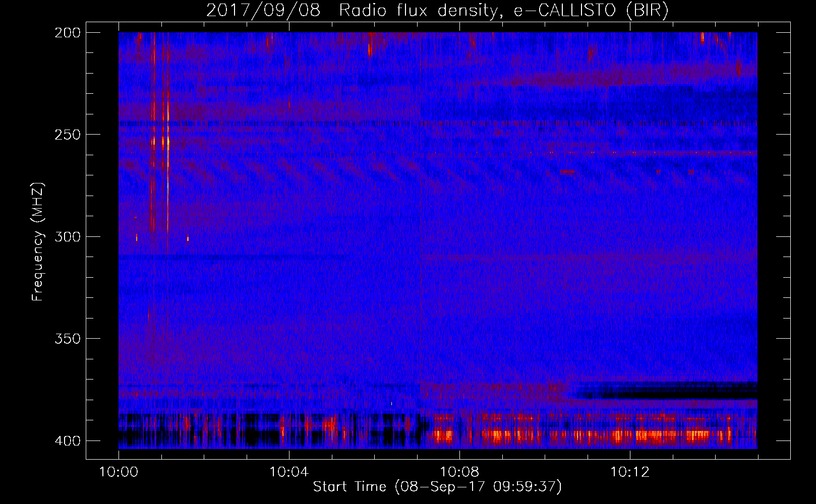This screenshot has width=816, height=504.
Task: Click the 'e-CALLISTO (BIR)' text in the title
Action: point(591,11)
